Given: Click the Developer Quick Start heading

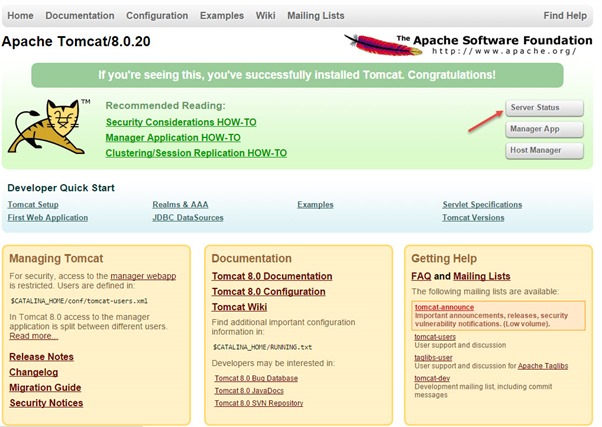Looking at the screenshot, I should coord(61,188).
